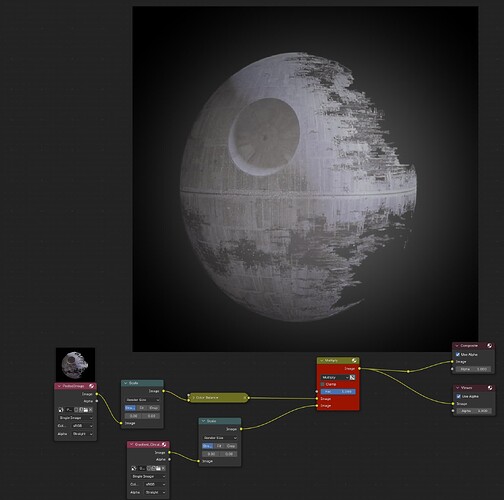Click X offset field in Scale node after PaddedImage
This screenshot has height=500, width=504.
coord(133,416)
